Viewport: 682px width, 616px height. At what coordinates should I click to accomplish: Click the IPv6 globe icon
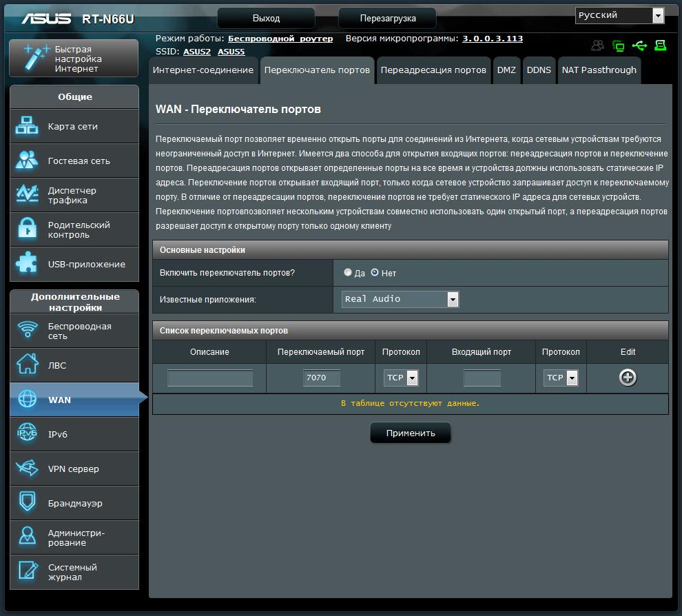[x=27, y=433]
